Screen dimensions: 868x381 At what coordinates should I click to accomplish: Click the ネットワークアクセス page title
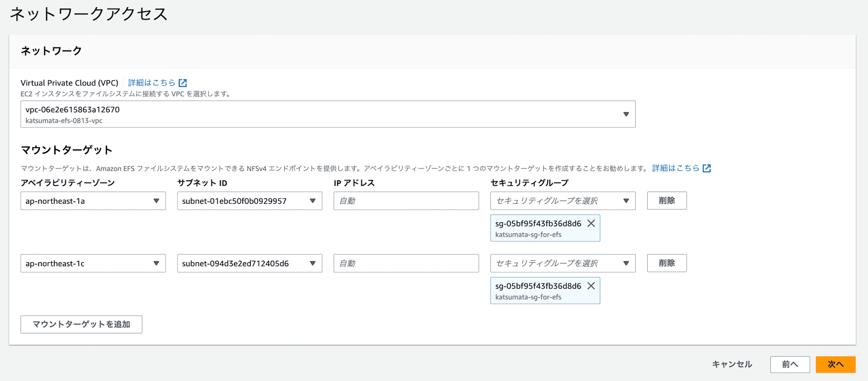tap(89, 14)
